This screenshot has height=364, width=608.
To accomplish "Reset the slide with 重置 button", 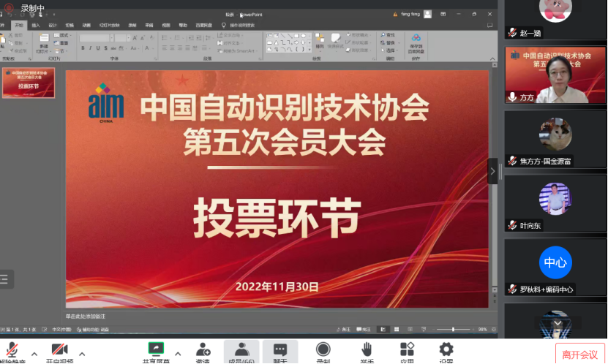I will tap(61, 43).
